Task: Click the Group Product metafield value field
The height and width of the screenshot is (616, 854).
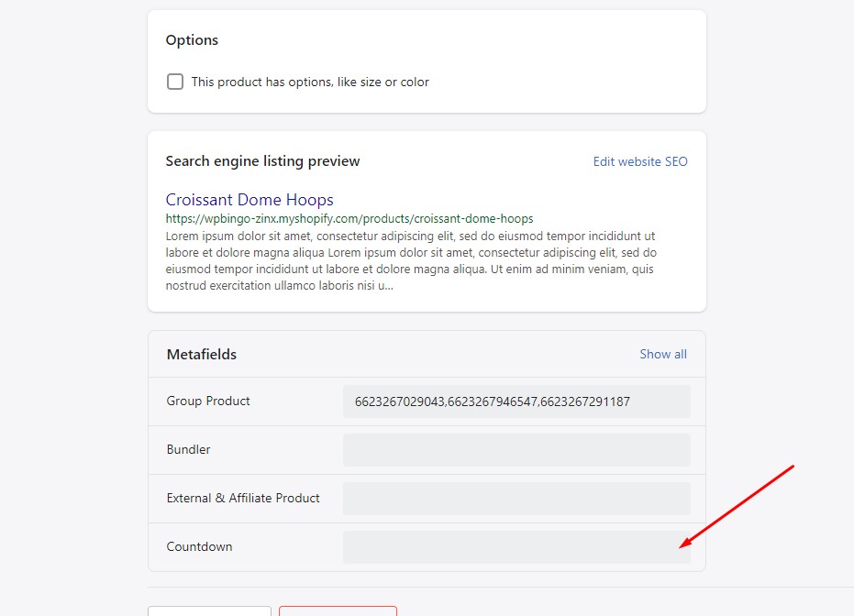Action: coord(516,401)
